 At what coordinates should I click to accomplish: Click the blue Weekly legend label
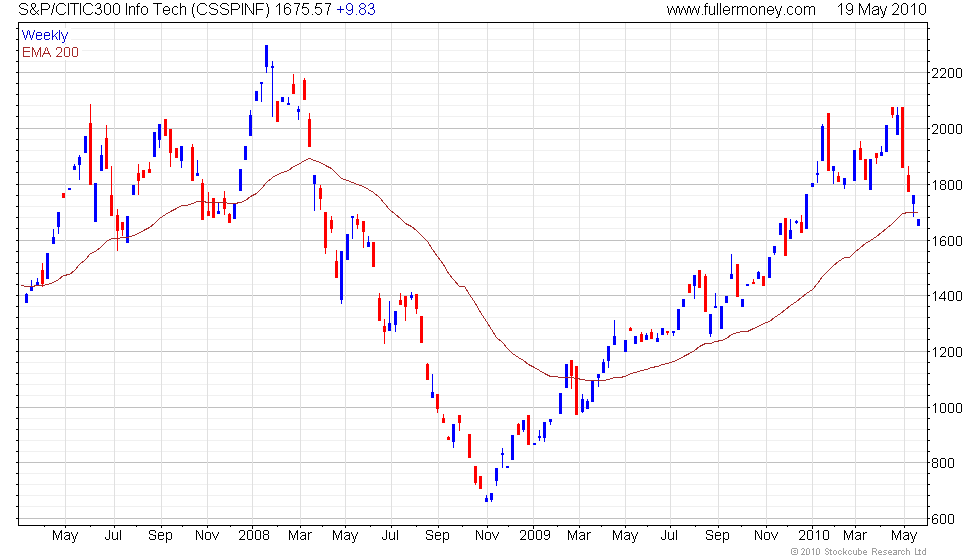[x=45, y=36]
